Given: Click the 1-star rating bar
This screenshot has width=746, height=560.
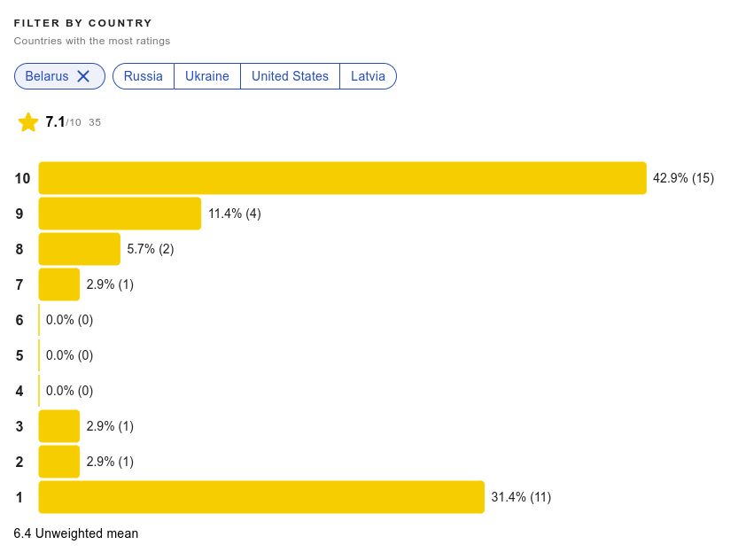Looking at the screenshot, I should [261, 497].
